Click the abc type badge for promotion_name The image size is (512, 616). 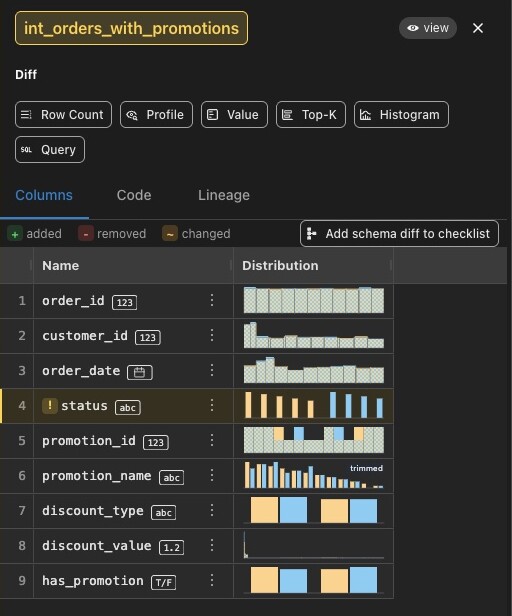[x=171, y=477]
